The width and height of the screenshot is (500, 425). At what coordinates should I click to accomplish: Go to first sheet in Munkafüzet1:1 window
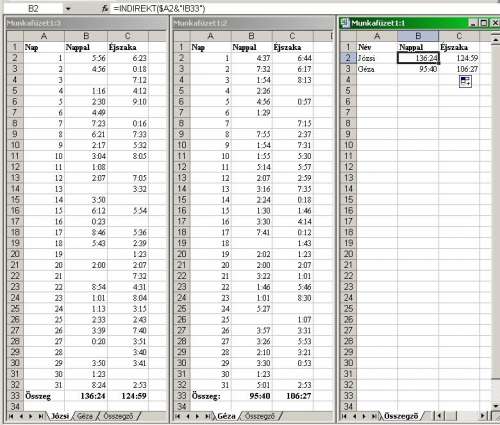point(345,416)
